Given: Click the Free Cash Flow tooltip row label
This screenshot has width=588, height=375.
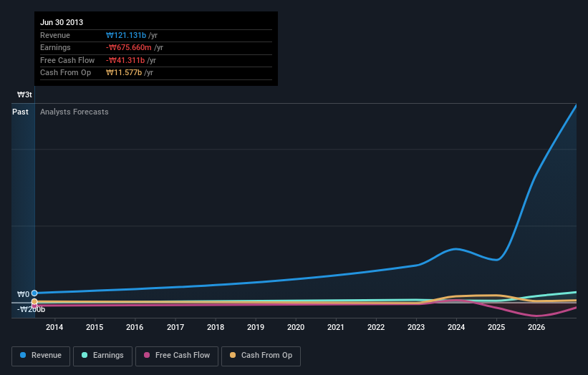Looking at the screenshot, I should [67, 60].
